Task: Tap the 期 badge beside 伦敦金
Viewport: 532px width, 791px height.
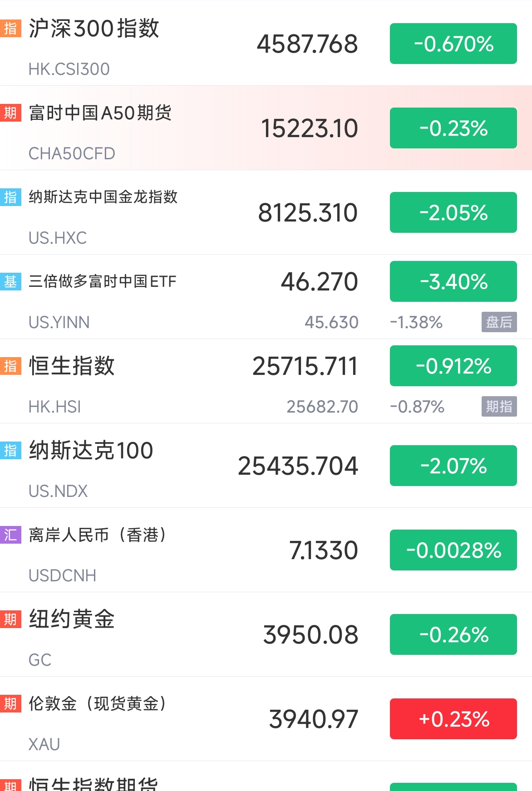Action: [10, 703]
